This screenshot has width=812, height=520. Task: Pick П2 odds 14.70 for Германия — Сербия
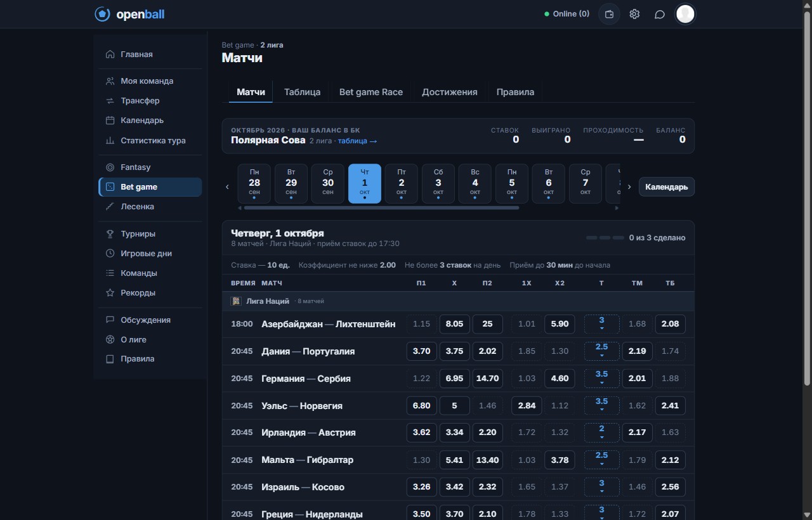pos(487,379)
